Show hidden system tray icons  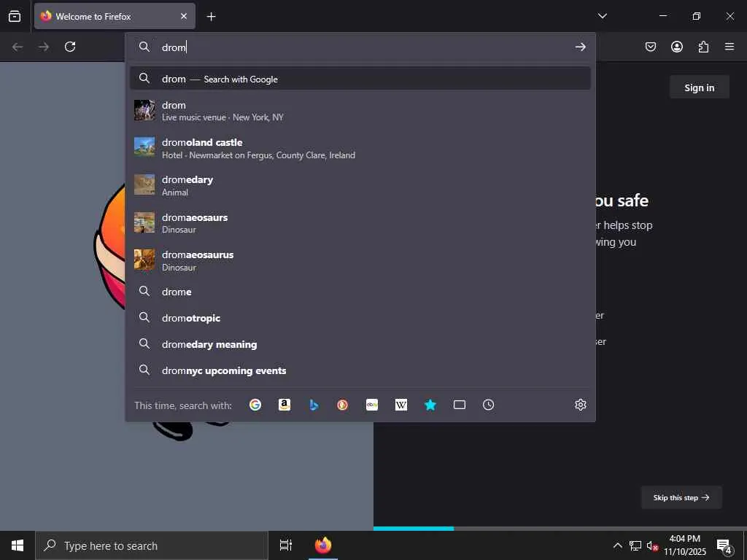(617, 545)
